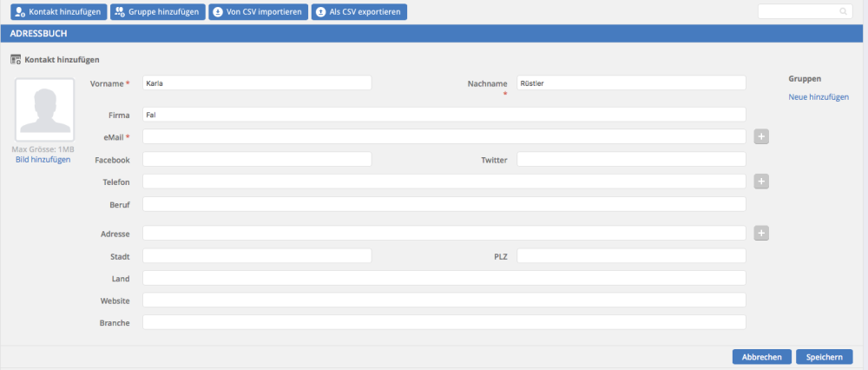Select the Facebook input field
Viewport: 868px width, 370px height.
pos(257,159)
